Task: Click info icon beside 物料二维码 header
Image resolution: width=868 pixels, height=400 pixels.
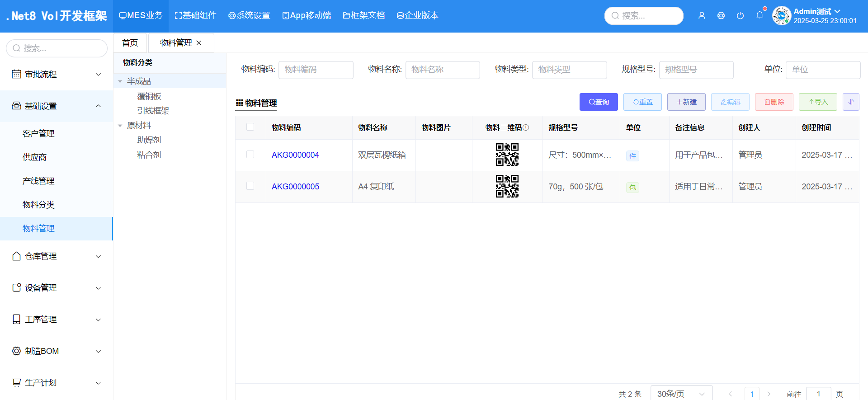Action: coord(526,128)
